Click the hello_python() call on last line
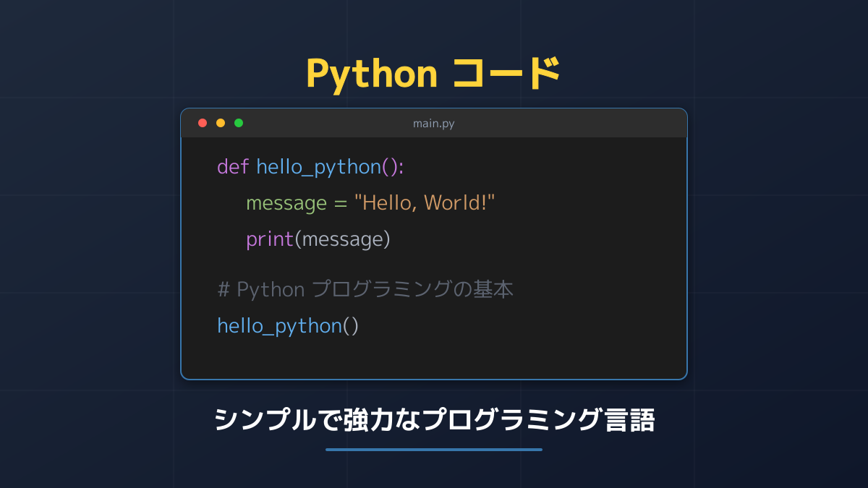This screenshot has width=868, height=488. (288, 326)
